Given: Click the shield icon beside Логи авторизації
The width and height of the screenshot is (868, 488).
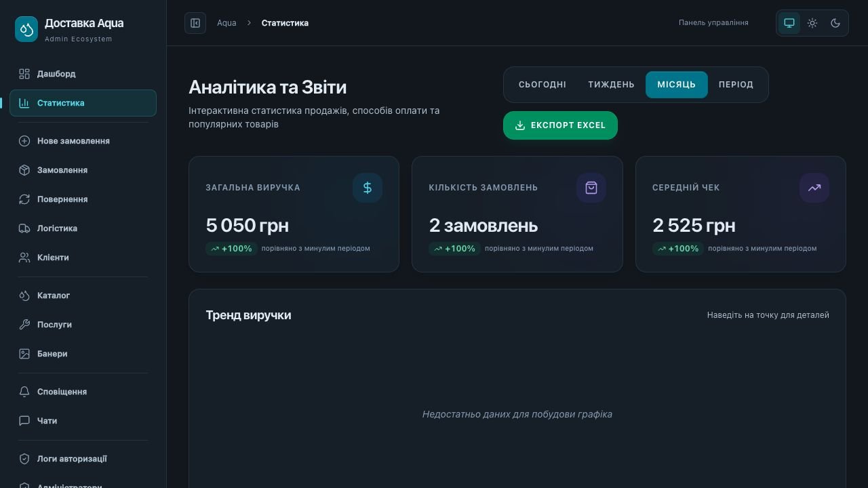Looking at the screenshot, I should point(24,459).
